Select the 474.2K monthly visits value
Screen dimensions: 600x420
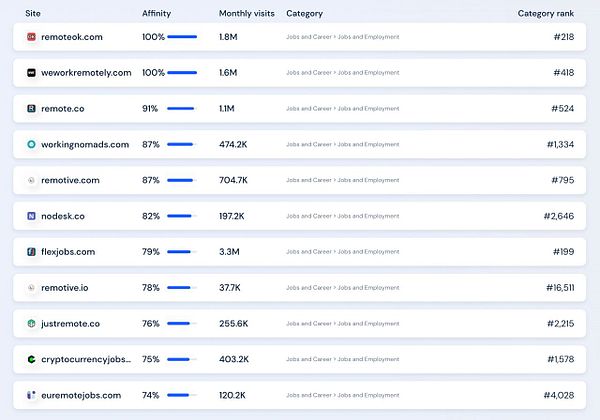point(233,144)
